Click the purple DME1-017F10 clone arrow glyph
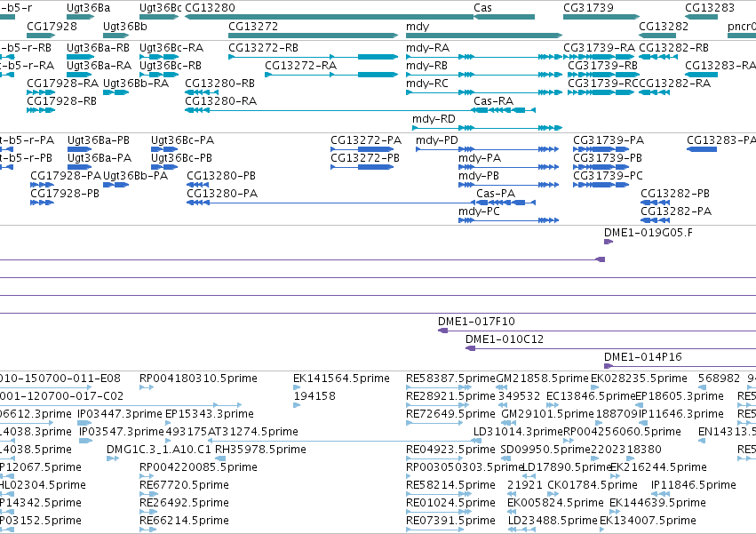Viewport: 756px width, 534px height. click(442, 331)
